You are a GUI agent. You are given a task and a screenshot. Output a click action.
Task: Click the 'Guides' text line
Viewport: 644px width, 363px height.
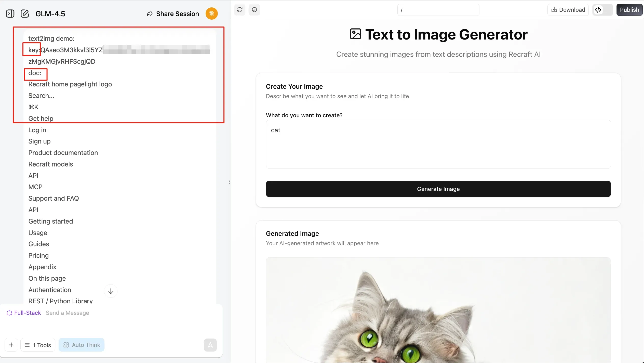pos(39,244)
